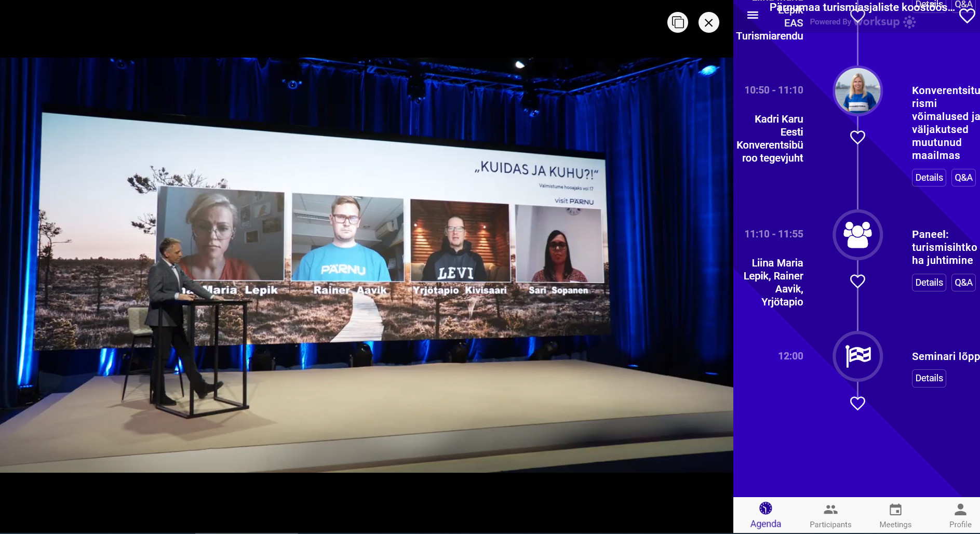Open the hamburger menu in the sidebar
Image resolution: width=980 pixels, height=534 pixels.
[753, 16]
